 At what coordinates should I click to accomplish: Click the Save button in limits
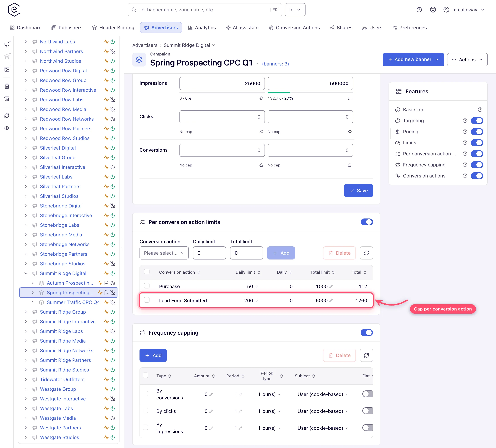358,191
